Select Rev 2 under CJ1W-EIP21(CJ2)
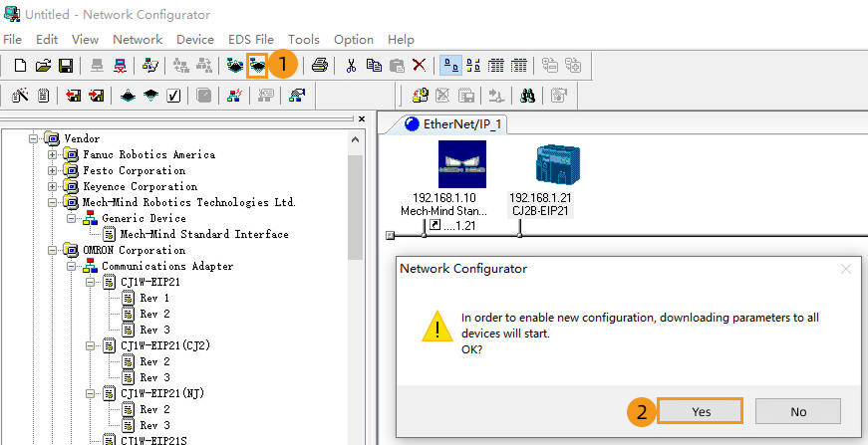 pos(154,361)
